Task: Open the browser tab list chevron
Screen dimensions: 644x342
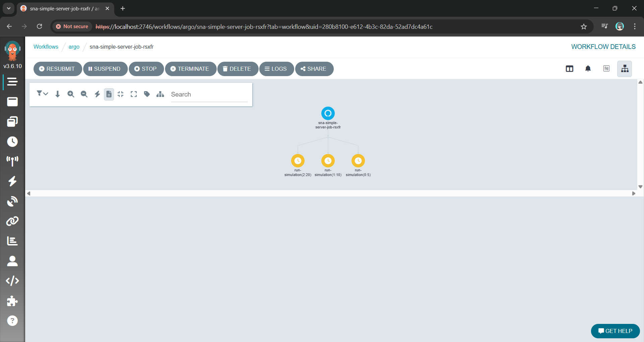Action: [x=9, y=8]
